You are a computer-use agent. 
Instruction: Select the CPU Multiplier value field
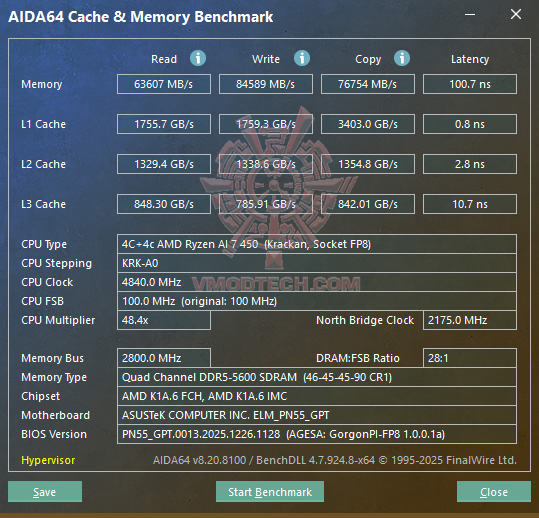[164, 320]
